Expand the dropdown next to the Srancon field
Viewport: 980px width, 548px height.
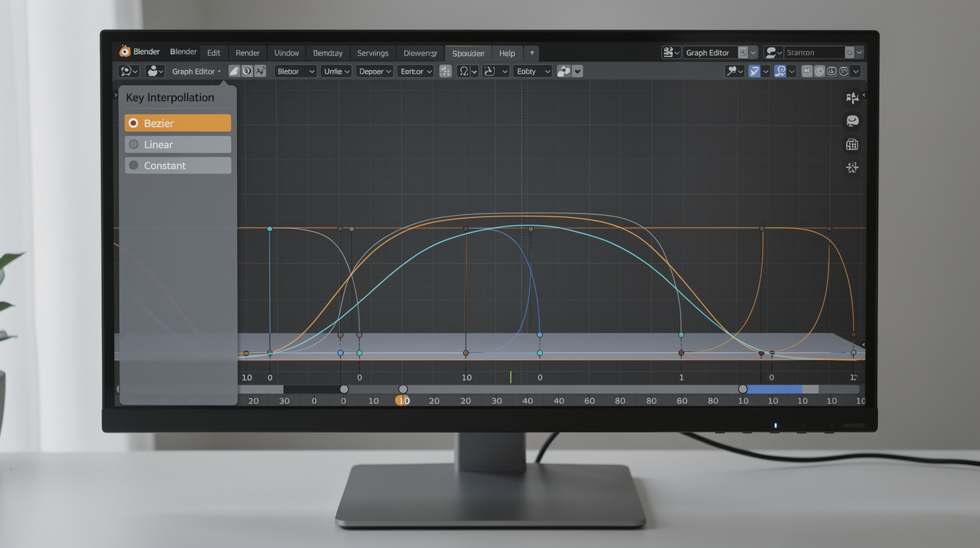[859, 52]
